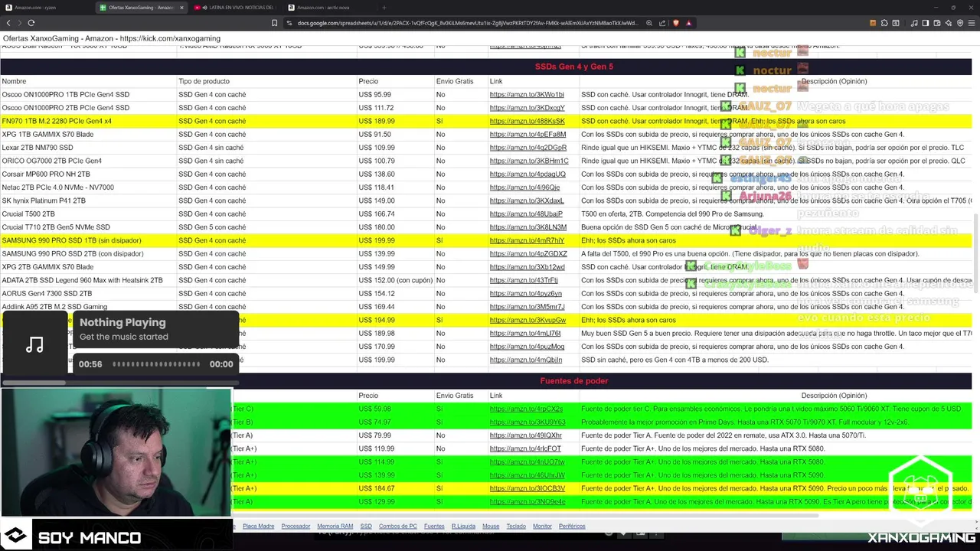Select the Netac 2TB PCIe 4.0 NVMe cell
This screenshot has width=980, height=551.
88,187
